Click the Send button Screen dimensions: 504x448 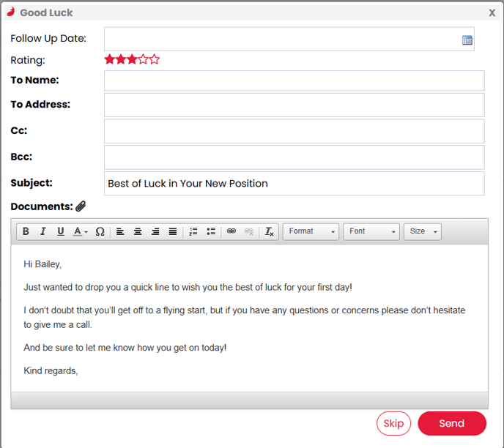[452, 423]
